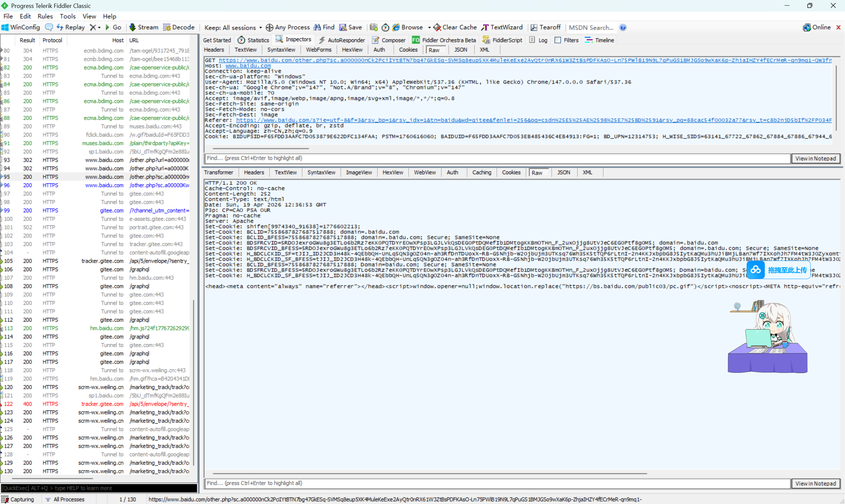
Task: Open the Browse dropdown arrow
Action: (429, 27)
